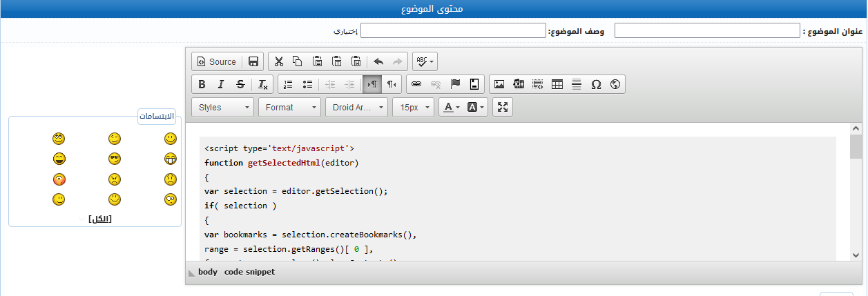Switch the editor to Source view

coord(217,61)
